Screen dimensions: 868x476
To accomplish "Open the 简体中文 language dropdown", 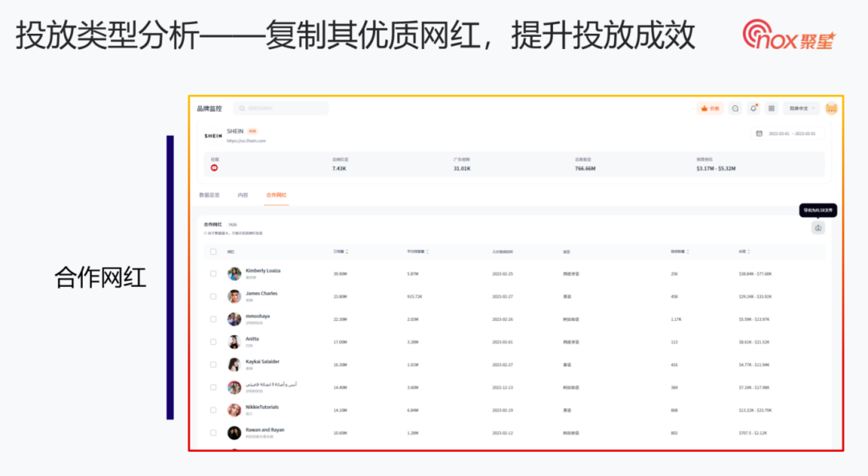I will (x=801, y=108).
